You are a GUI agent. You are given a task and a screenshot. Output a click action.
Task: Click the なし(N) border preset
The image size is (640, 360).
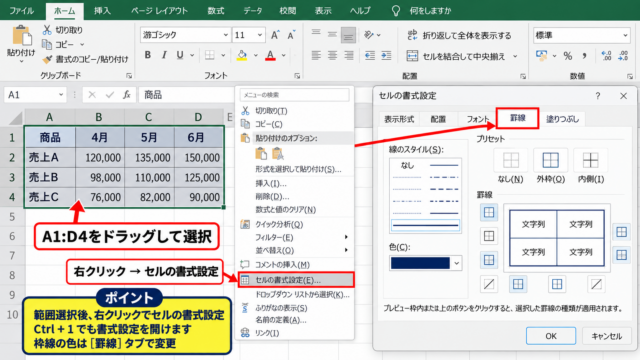pyautogui.click(x=511, y=160)
